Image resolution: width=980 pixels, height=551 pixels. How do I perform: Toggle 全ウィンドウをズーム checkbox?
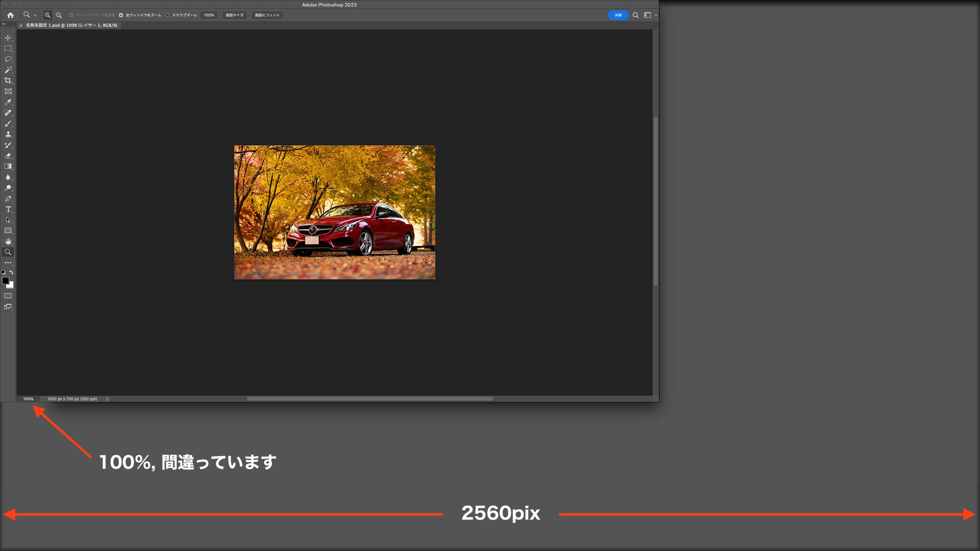pos(121,15)
